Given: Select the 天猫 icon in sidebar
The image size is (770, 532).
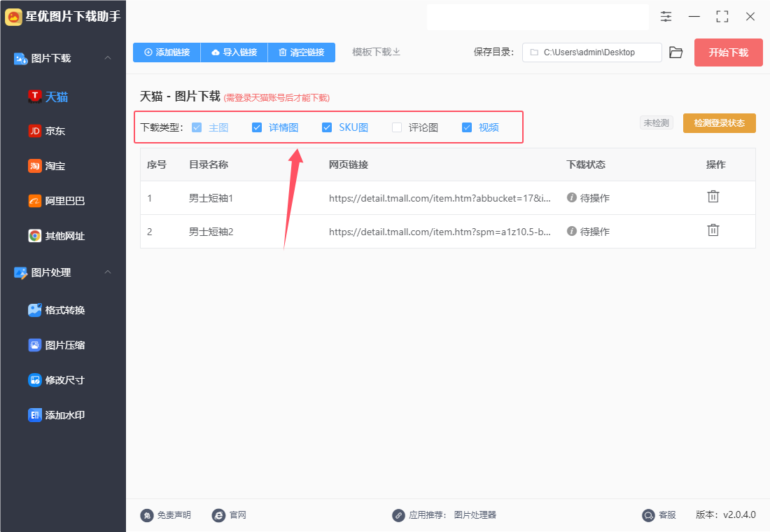Looking at the screenshot, I should tap(34, 97).
